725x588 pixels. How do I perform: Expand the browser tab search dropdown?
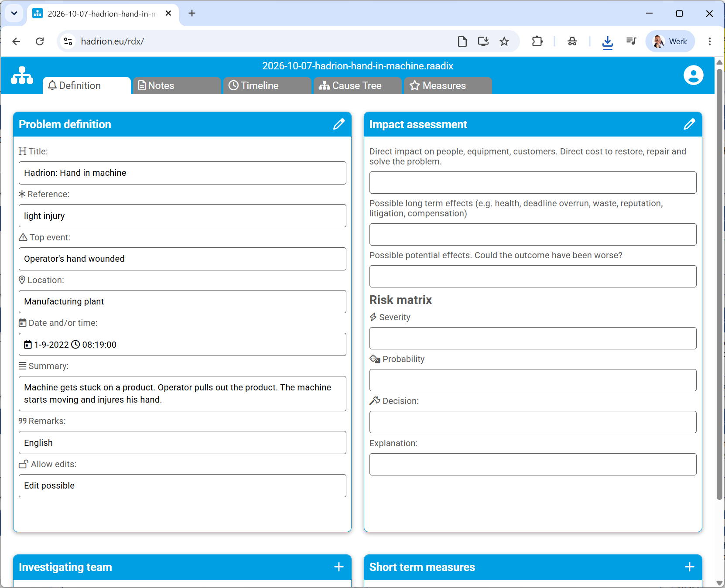pos(14,14)
